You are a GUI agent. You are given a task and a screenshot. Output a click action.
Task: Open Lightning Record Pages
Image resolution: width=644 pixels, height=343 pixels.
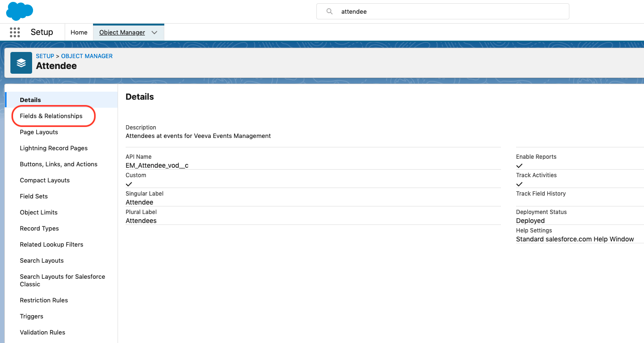coord(54,148)
